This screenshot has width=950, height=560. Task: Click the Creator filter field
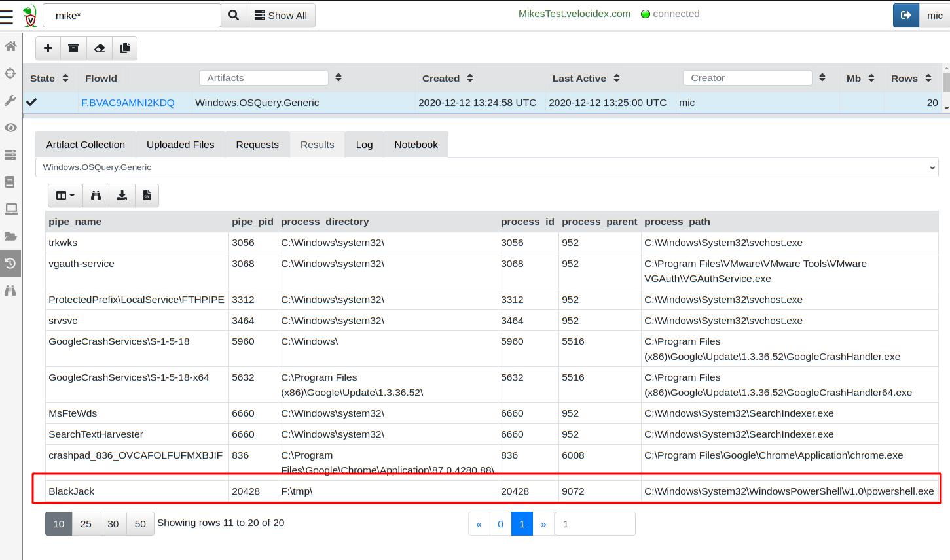coord(747,78)
